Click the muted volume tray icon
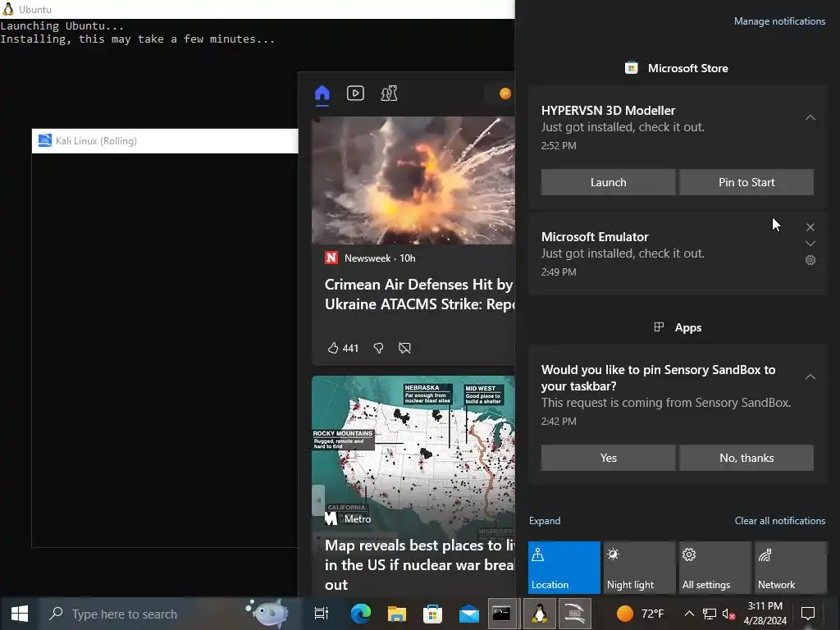This screenshot has width=840, height=630. tap(728, 614)
